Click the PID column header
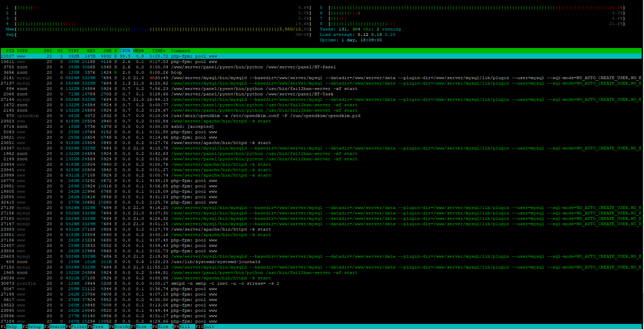644x329 pixels. point(10,51)
